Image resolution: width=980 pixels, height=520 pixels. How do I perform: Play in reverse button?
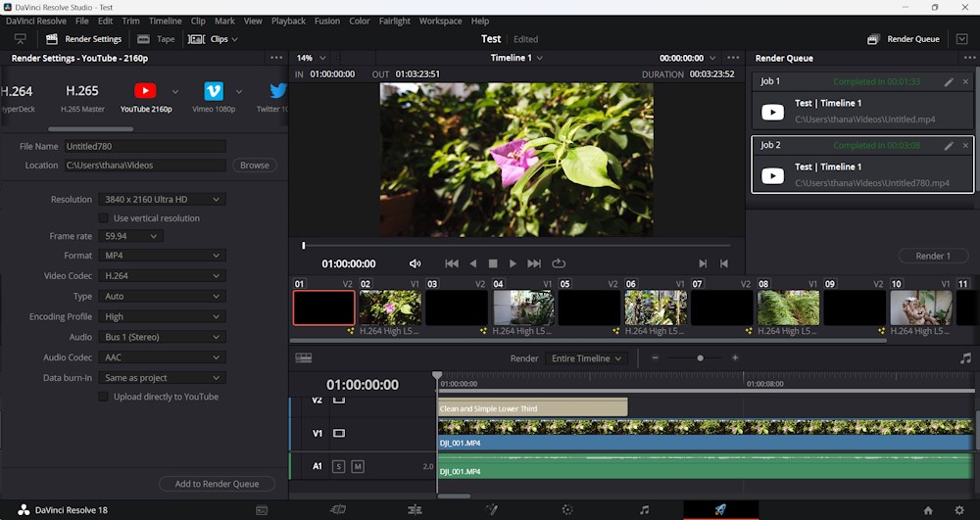click(x=473, y=263)
